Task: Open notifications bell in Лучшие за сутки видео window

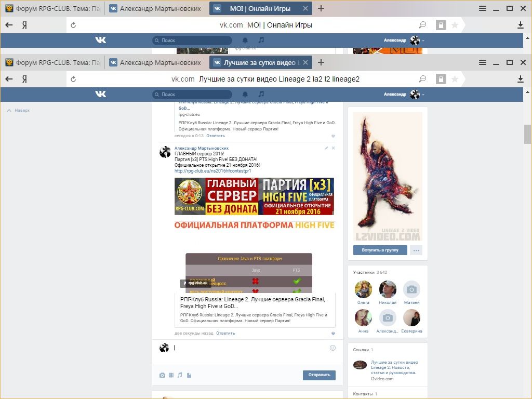Action: (245, 94)
